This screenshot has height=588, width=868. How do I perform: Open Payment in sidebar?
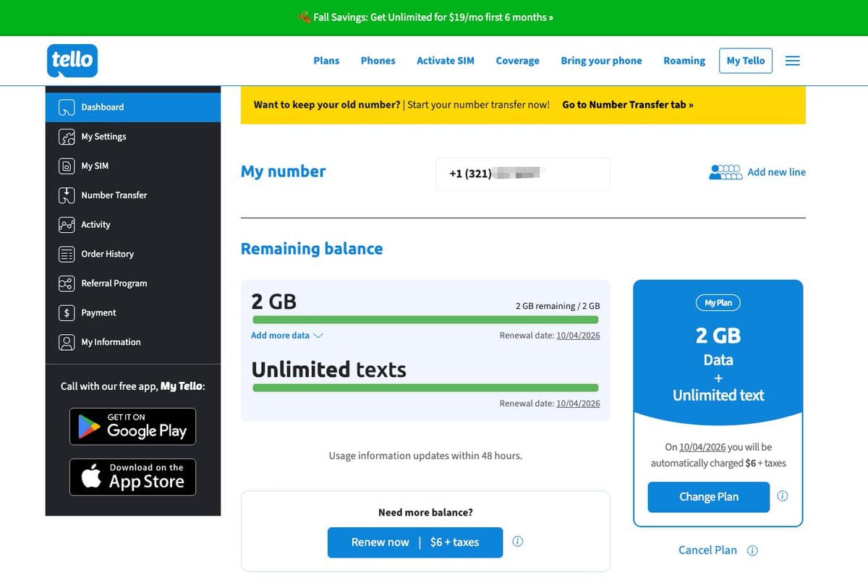[x=133, y=313]
